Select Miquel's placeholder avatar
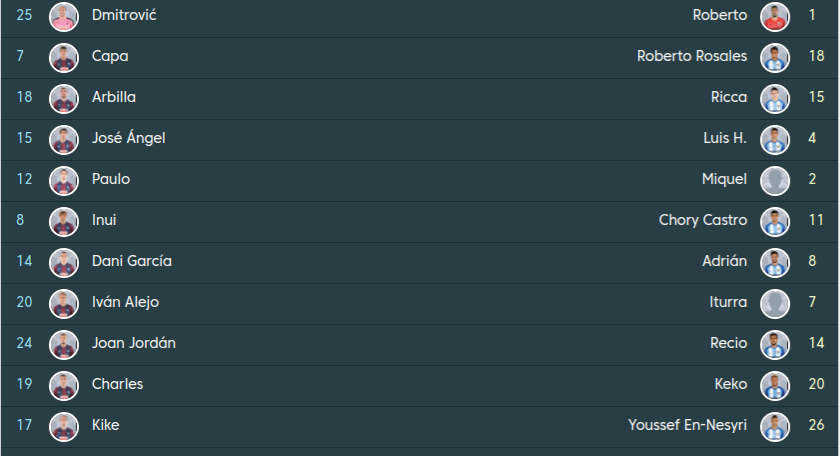The image size is (840, 456). coord(775,180)
